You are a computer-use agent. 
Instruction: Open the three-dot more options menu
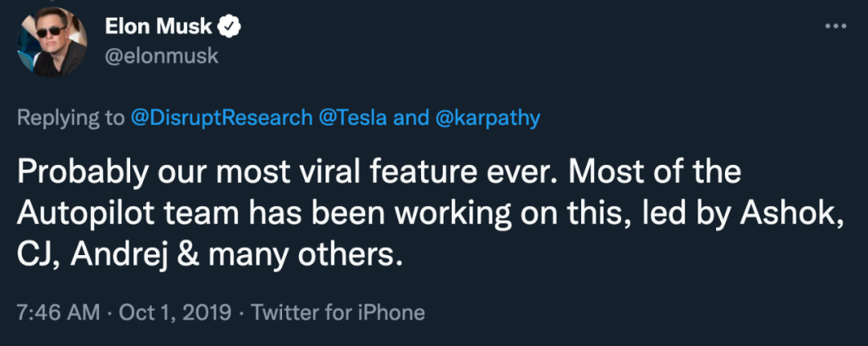pos(836,27)
